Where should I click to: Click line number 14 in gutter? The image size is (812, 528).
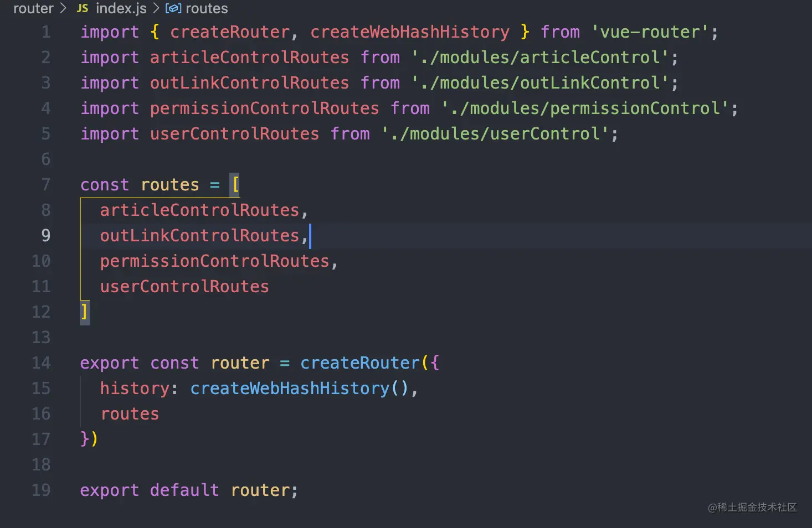(41, 363)
